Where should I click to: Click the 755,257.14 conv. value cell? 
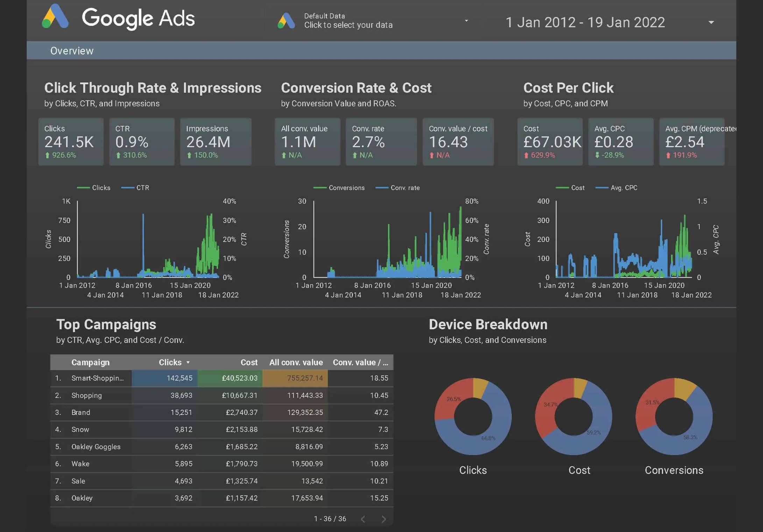[295, 378]
